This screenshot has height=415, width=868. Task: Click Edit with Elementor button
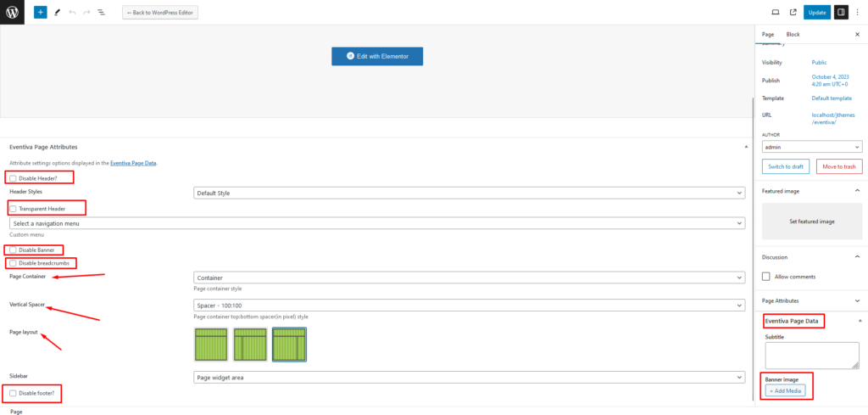[377, 56]
